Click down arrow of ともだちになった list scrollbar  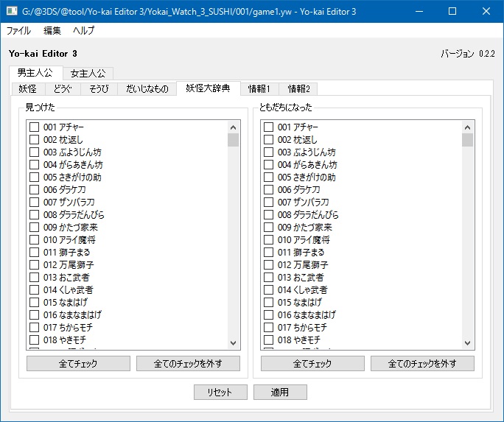point(467,343)
